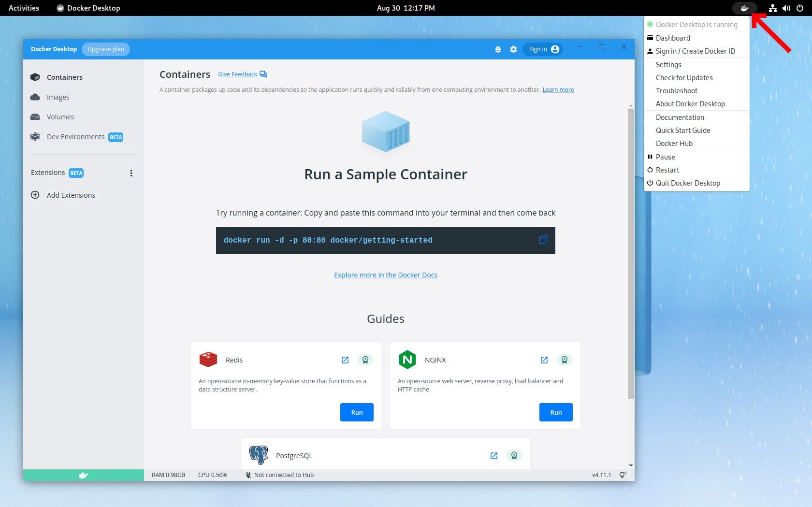Click network icon in system tray
This screenshot has width=812, height=507.
click(773, 8)
